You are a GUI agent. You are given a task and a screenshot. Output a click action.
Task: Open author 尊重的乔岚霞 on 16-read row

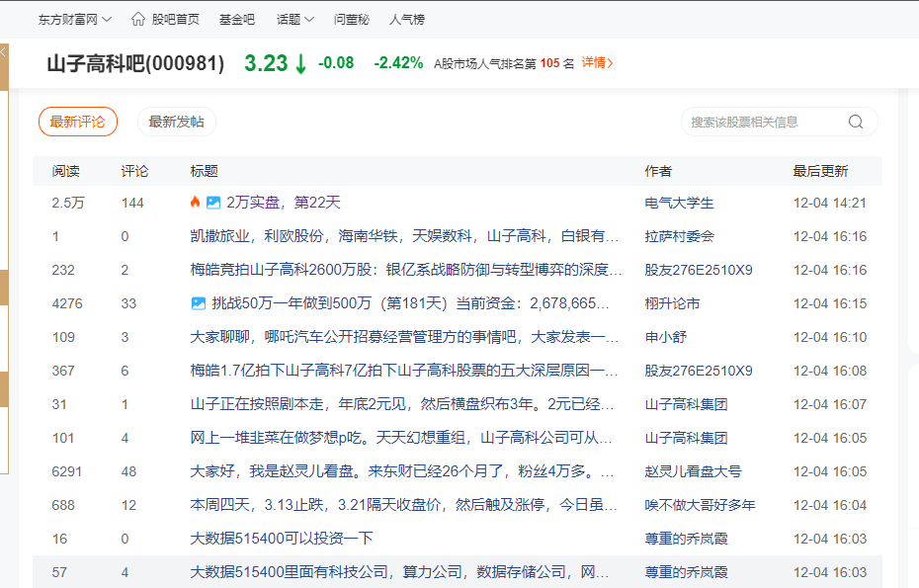686,539
